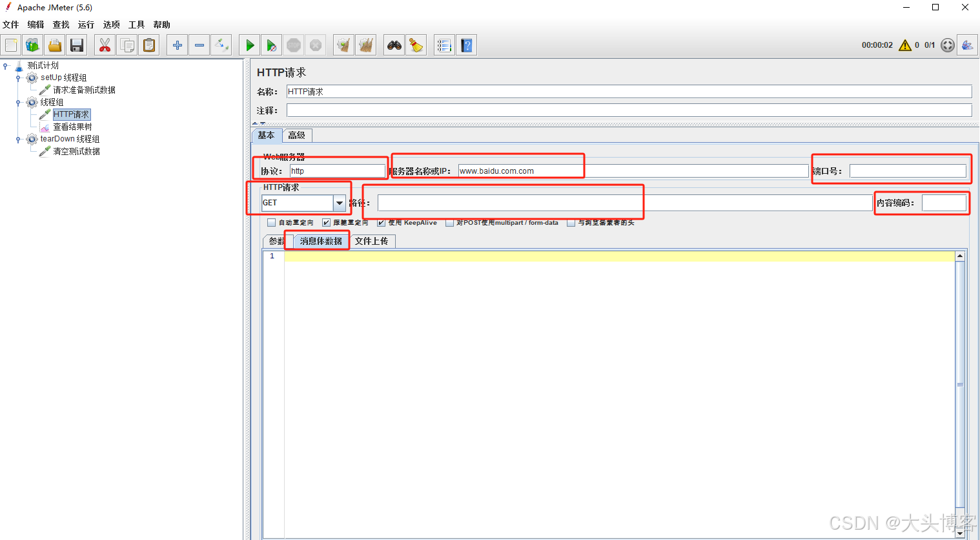
Task: Open the 文件 menu
Action: [x=11, y=25]
